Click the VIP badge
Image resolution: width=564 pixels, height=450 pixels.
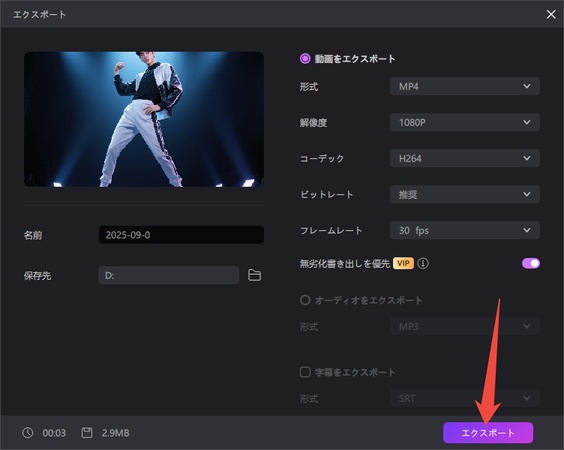(403, 263)
